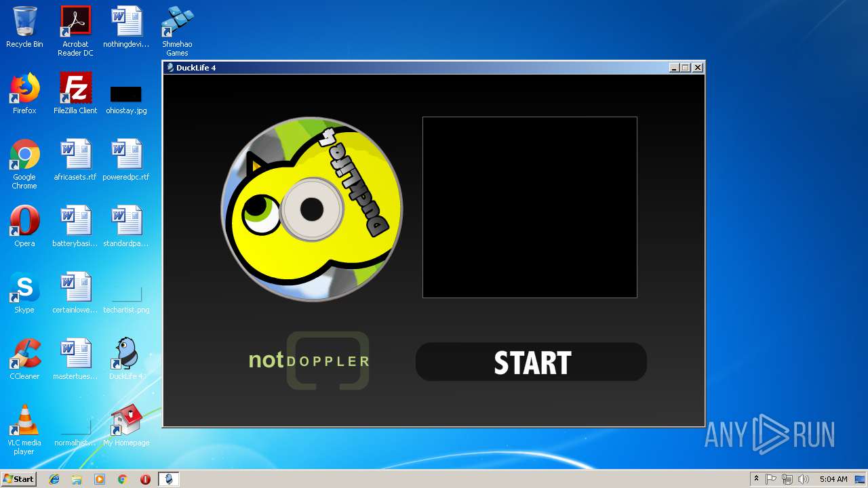Screen dimensions: 868x488
Task: Launch Opera from the taskbar
Action: (145, 479)
